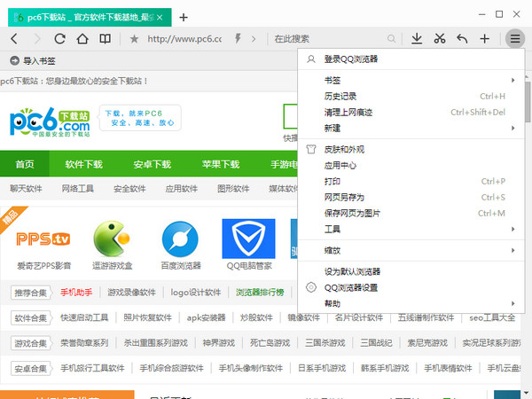Click the 游戏录像软件 link

point(131,292)
